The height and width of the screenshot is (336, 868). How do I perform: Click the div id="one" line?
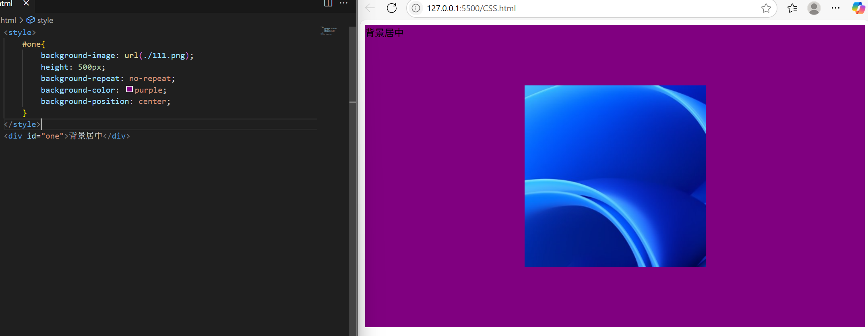click(67, 136)
